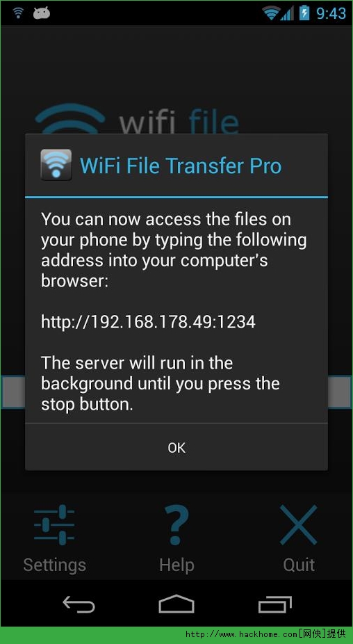Tap the cellular signal bars icon

coord(287,14)
